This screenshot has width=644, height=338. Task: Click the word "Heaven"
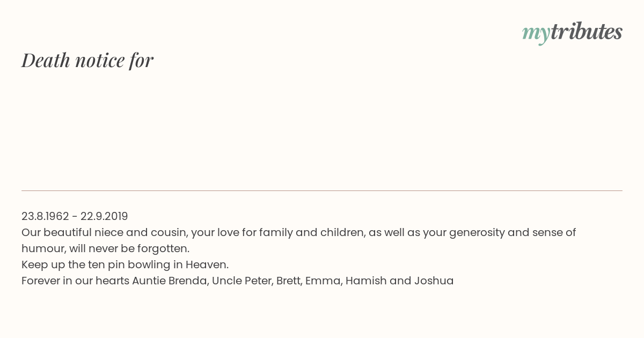click(x=206, y=264)
